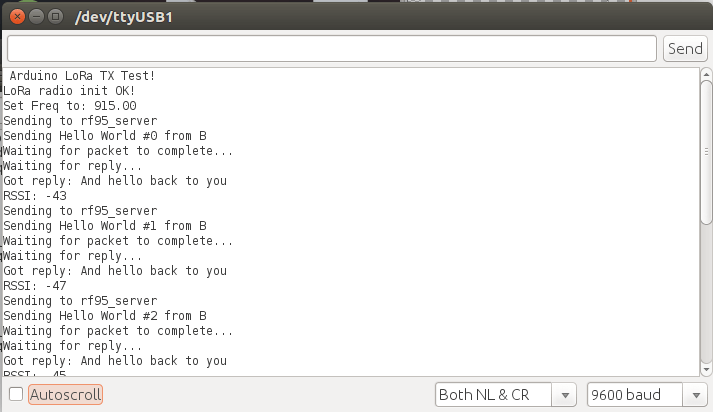Click the scrollbar up arrow in the output pane

pos(706,74)
